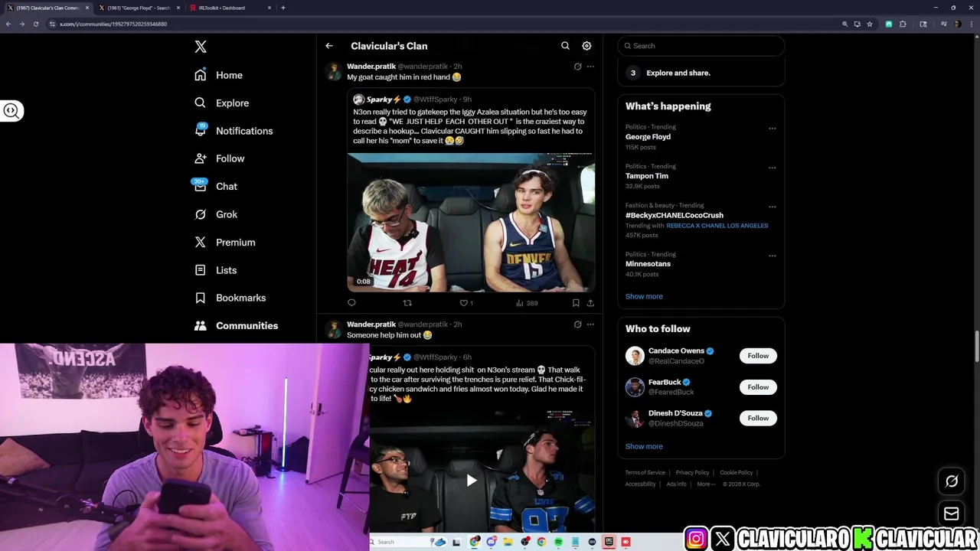Viewport: 980px width, 551px height.
Task: Play the Heat and Denver jersey video
Action: click(471, 223)
